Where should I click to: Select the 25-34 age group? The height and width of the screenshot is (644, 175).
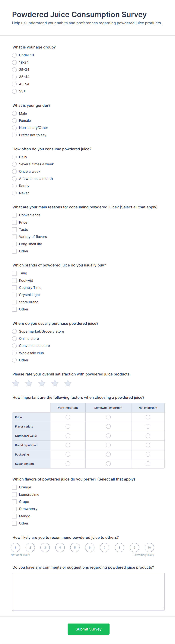coord(14,70)
